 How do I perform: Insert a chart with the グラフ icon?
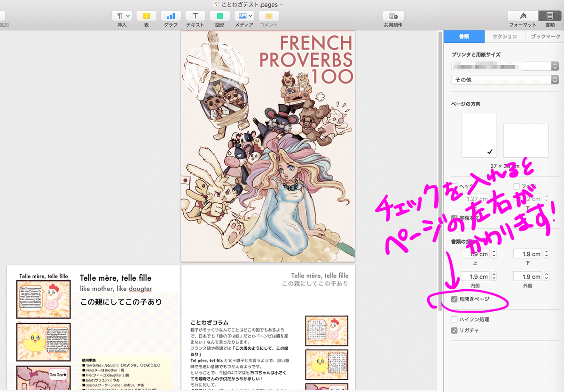coord(171,15)
